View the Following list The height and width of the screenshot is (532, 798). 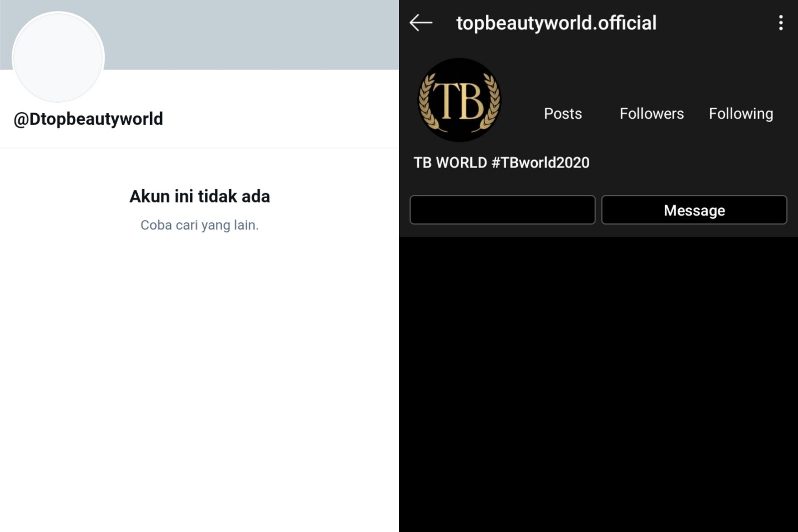[x=741, y=114]
